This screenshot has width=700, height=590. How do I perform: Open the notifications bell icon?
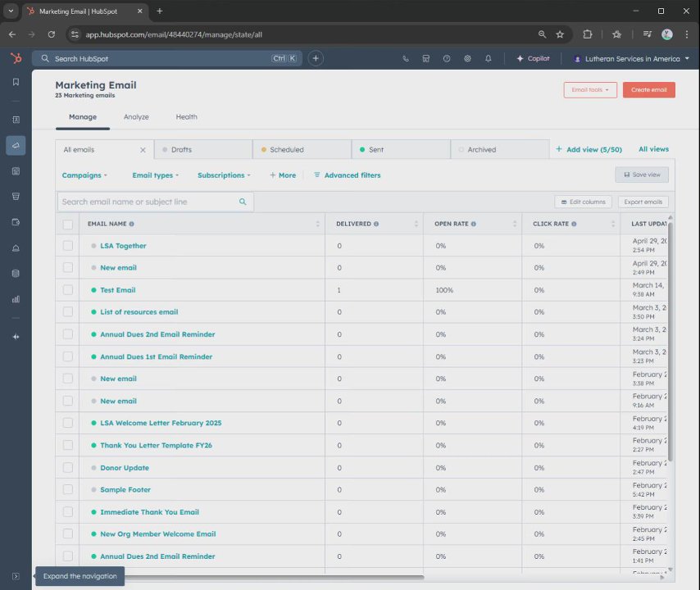pos(489,59)
